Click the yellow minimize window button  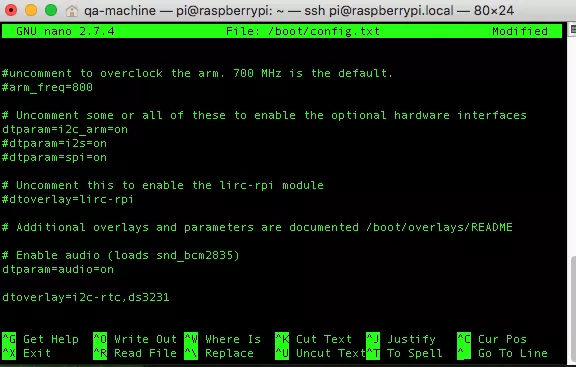click(31, 10)
